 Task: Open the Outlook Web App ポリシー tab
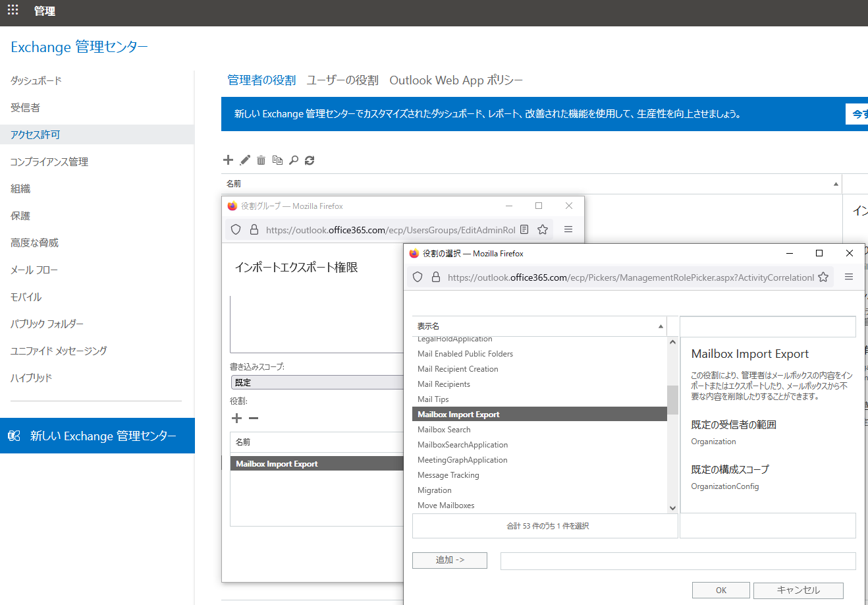coord(456,80)
